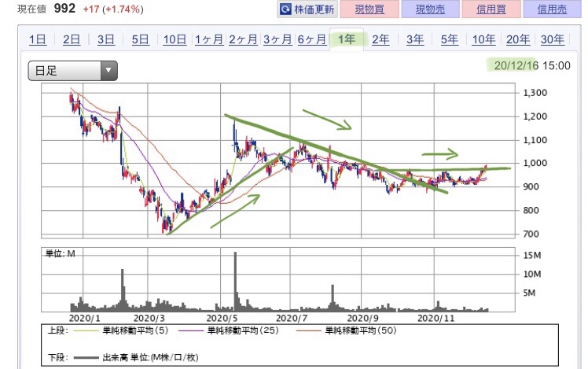Switch to the 20年 period tab
This screenshot has width=588, height=369.
(x=518, y=39)
